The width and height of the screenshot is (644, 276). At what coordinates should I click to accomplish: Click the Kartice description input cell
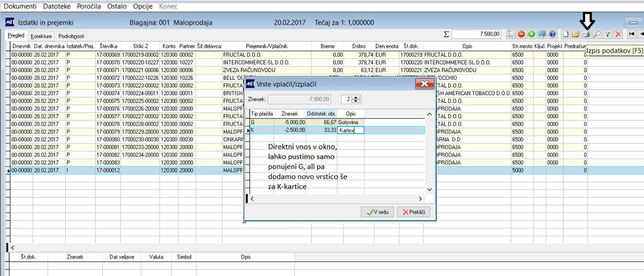click(351, 130)
